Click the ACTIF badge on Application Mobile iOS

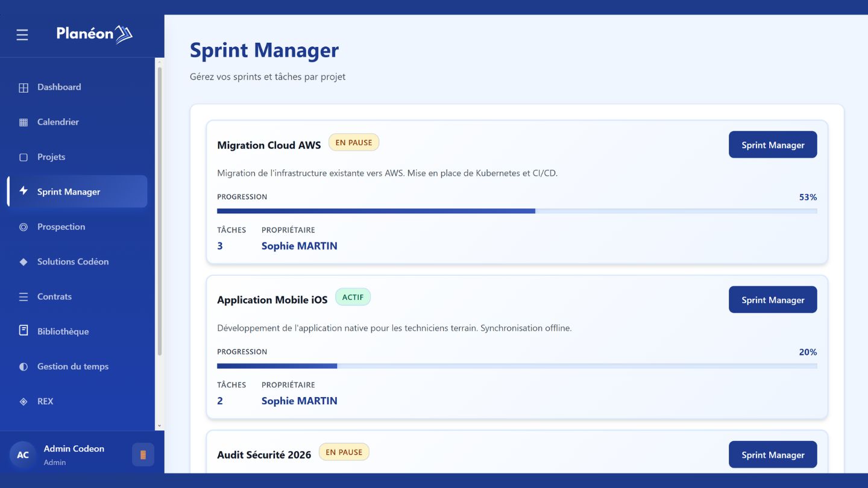[353, 297]
